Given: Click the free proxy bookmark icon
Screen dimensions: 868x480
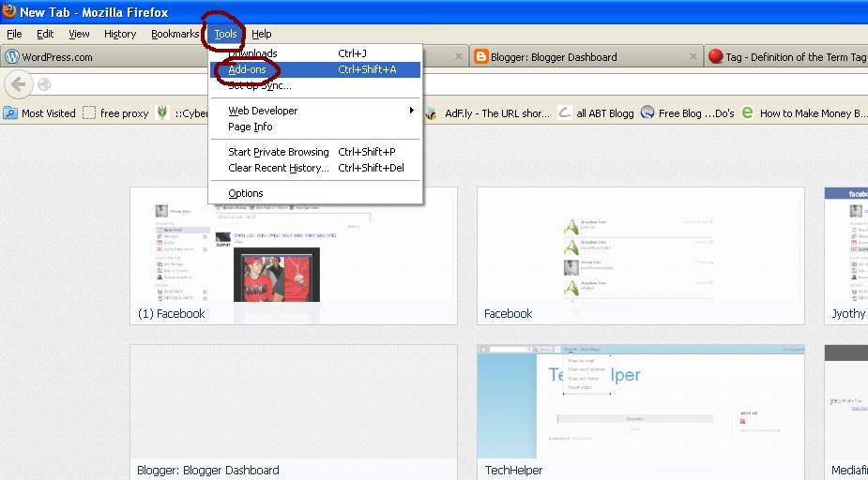Looking at the screenshot, I should point(89,113).
